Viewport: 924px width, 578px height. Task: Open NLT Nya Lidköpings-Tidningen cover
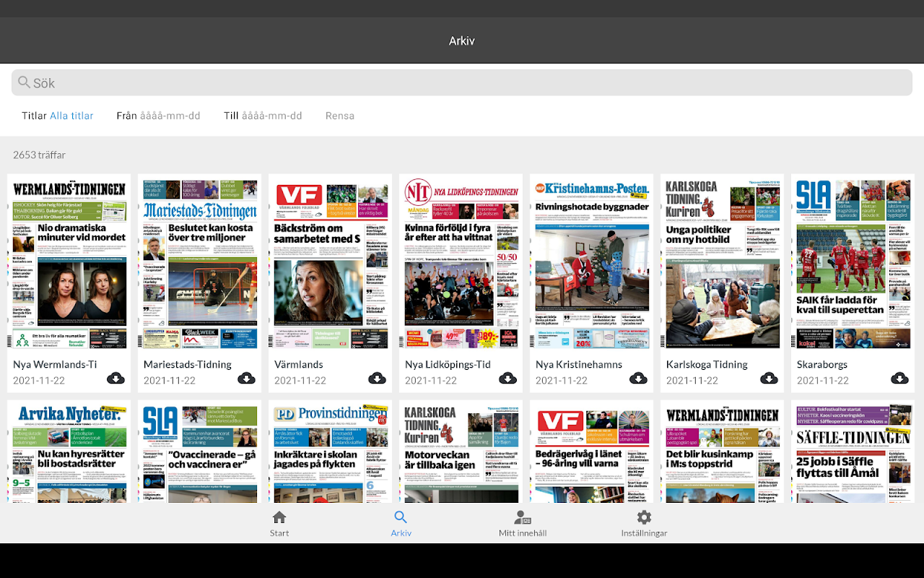[461, 264]
